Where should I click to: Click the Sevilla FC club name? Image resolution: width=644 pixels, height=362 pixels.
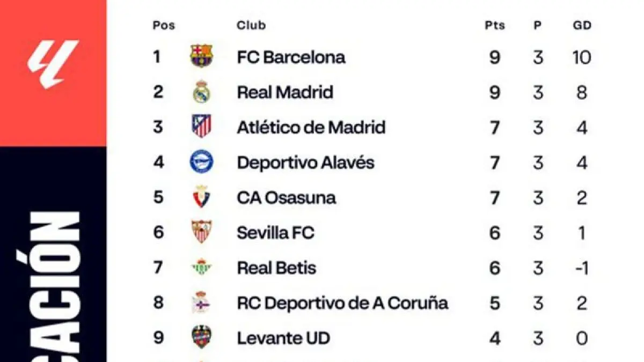[x=275, y=233]
